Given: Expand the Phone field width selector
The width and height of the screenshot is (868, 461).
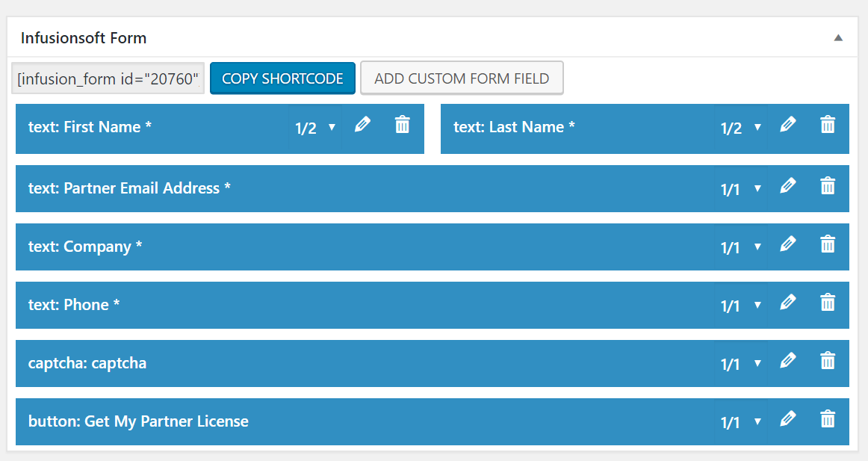Looking at the screenshot, I should (x=740, y=306).
